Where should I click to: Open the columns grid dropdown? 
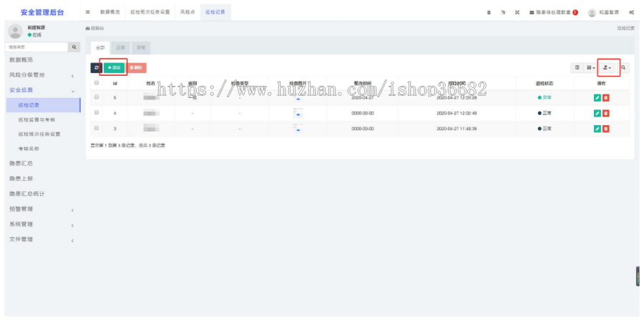(x=590, y=67)
